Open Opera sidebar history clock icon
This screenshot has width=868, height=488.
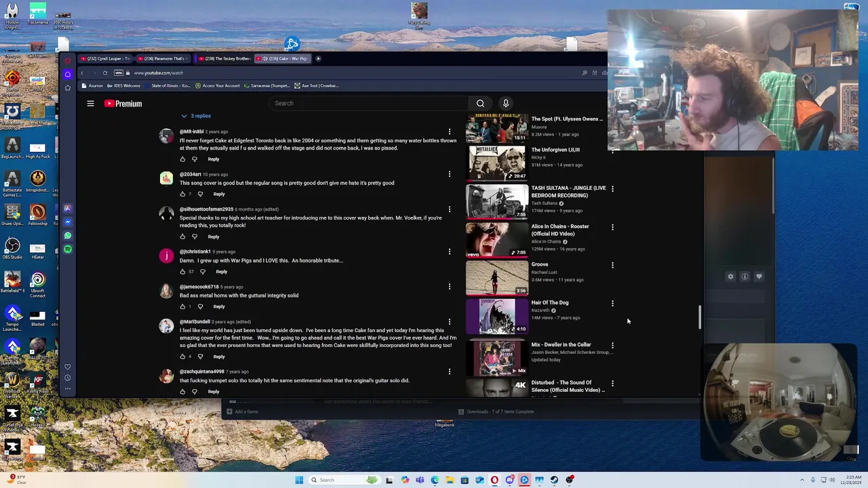pos(68,378)
